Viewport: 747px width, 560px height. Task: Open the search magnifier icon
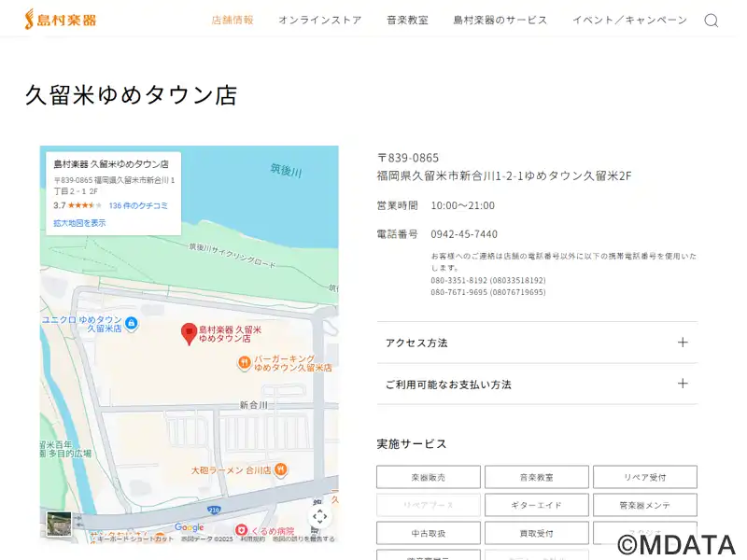[712, 21]
